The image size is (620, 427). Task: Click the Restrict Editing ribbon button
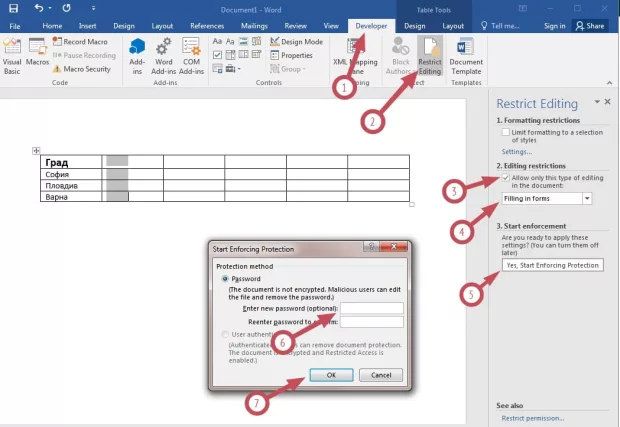[430, 57]
